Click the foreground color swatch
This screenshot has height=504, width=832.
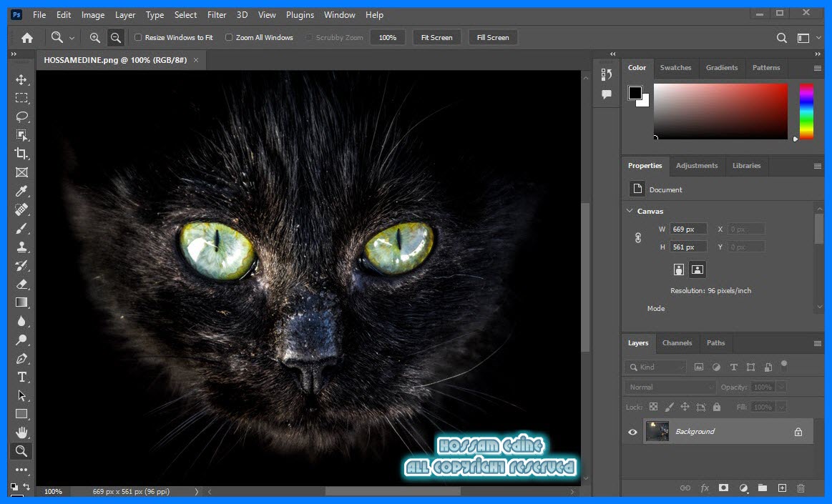pos(635,93)
